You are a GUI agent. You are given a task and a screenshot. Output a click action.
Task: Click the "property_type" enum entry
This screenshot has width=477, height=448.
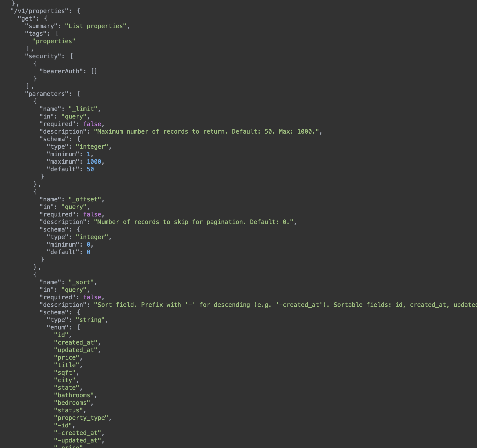coord(81,418)
